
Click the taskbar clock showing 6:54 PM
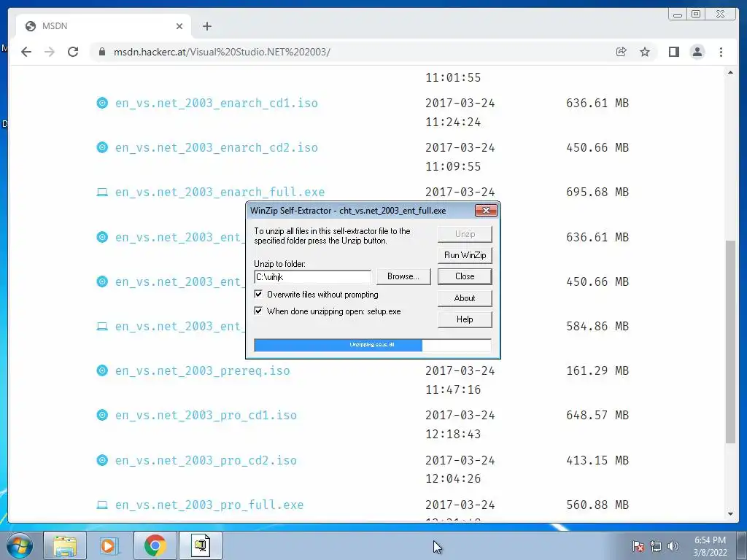tap(710, 546)
